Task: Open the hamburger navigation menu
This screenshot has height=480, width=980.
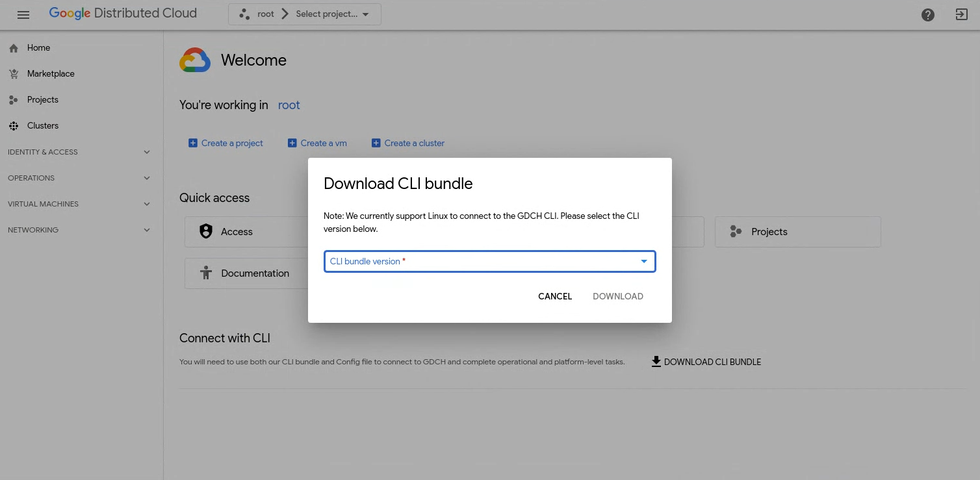Action: point(23,14)
